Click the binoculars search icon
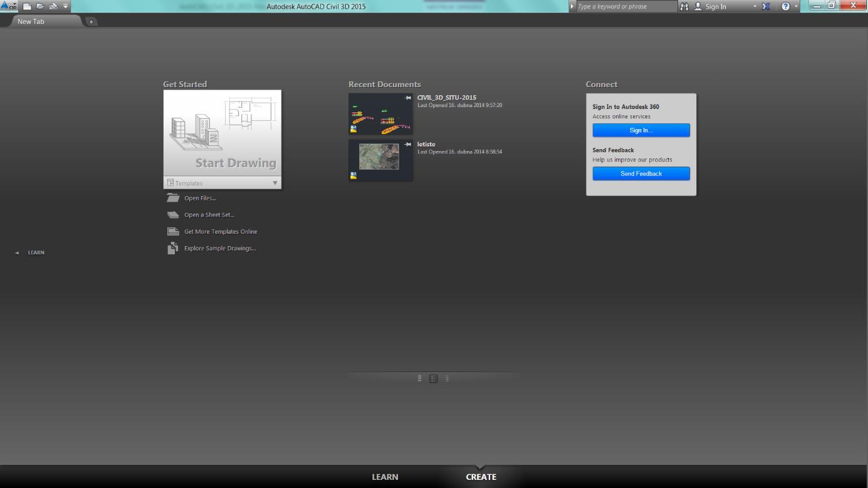Viewport: 868px width, 488px height. [x=684, y=6]
